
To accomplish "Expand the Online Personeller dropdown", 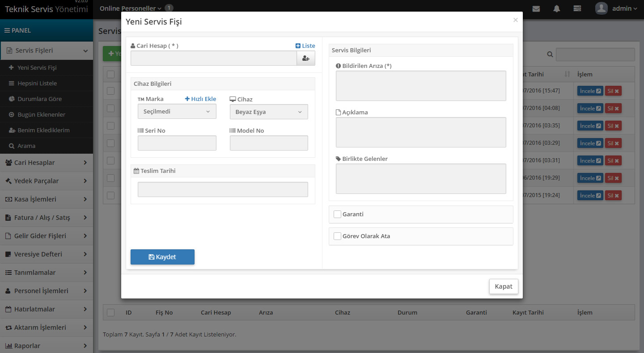I will pos(130,8).
